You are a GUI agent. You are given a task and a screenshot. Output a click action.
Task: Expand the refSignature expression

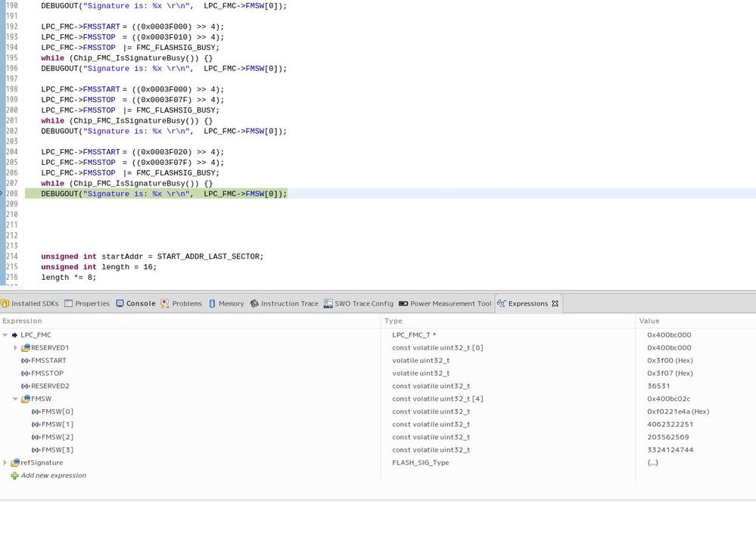[5, 463]
